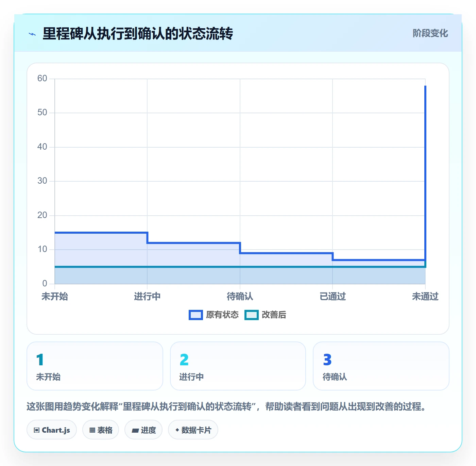Open the card numbered 1 未开始
The width and height of the screenshot is (476, 466).
(95, 366)
